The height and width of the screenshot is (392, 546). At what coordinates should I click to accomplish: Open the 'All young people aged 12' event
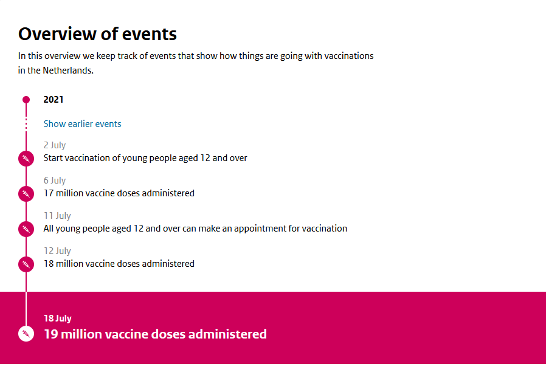[x=195, y=229]
